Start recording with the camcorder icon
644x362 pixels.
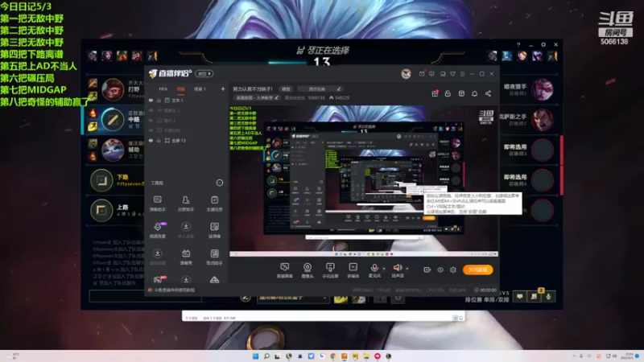[427, 269]
